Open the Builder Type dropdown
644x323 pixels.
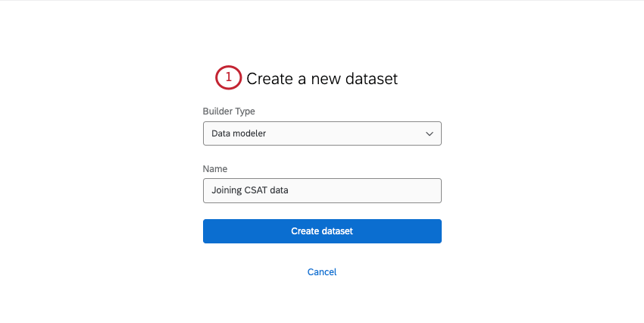click(322, 133)
